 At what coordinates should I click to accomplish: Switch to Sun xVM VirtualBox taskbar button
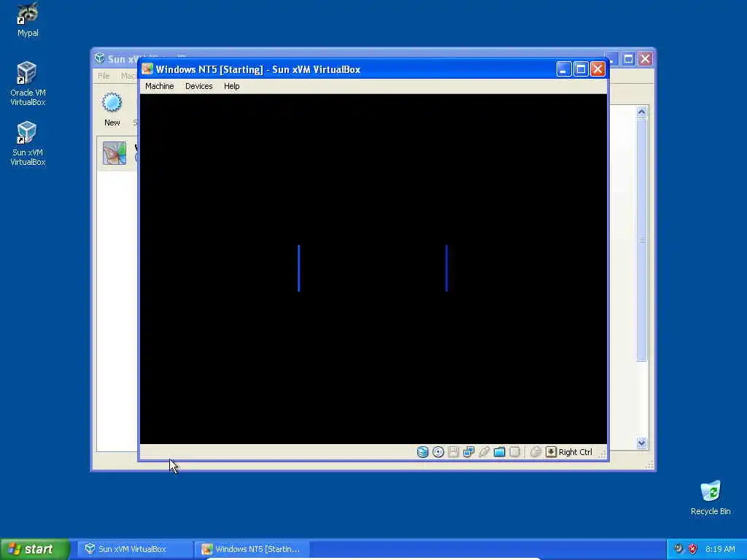tap(135, 549)
